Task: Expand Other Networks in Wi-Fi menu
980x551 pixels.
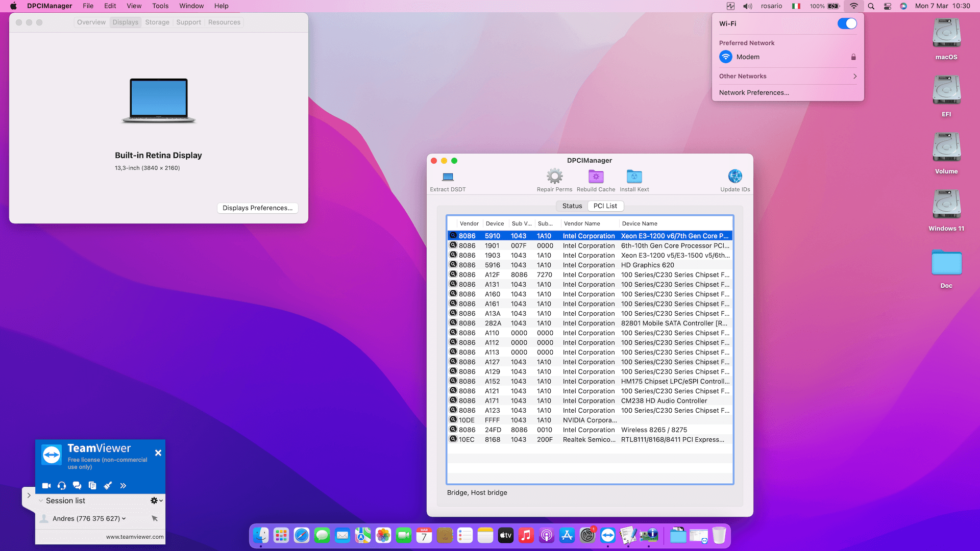Action: coord(788,76)
